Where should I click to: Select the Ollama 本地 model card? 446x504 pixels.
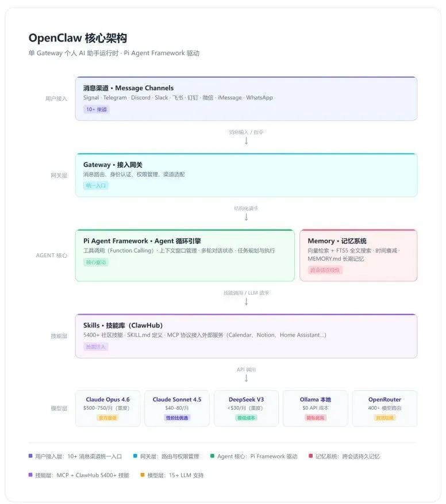(x=316, y=408)
